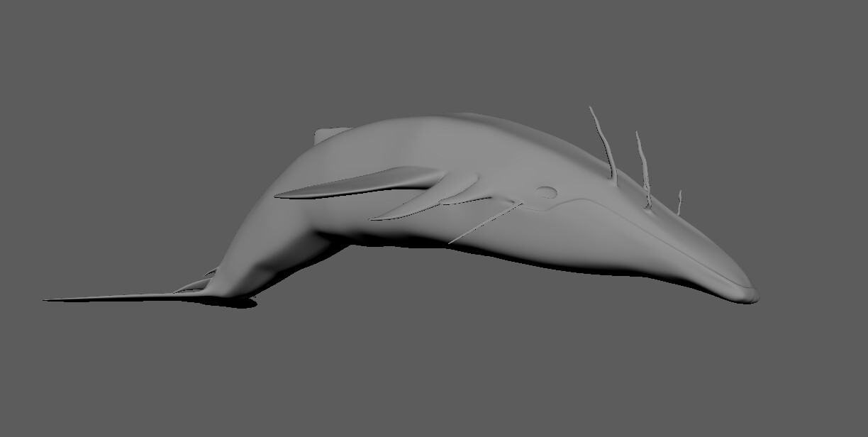Select the middle dorsal tendril
Screen dimensions: 868x437
click(642, 163)
